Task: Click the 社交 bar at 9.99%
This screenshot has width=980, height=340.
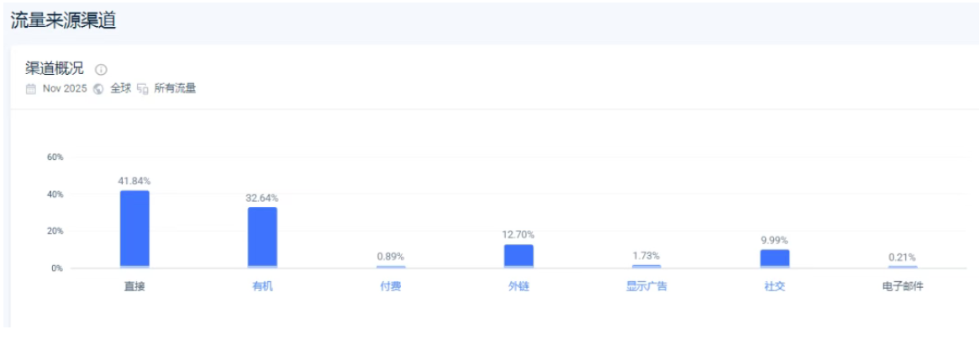Action: pyautogui.click(x=775, y=258)
